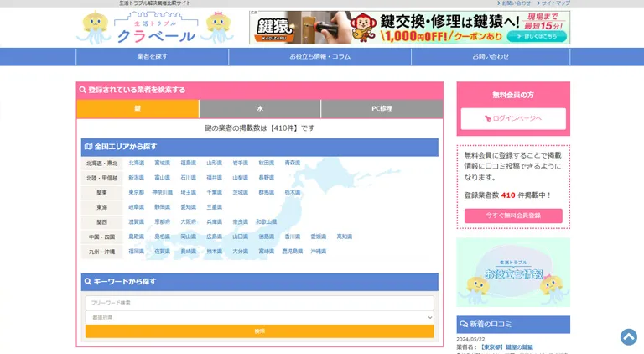Screen dimensions: 644x354
Task: Select the 岩手県 prefecture link
Action: 241,163
